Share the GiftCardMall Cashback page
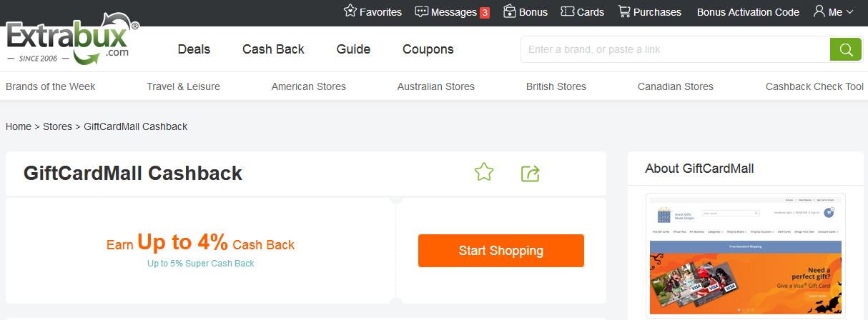 530,173
